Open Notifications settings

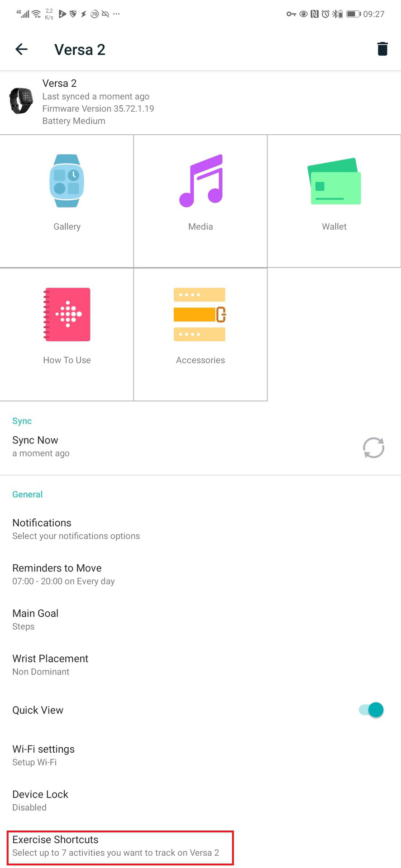(76, 529)
